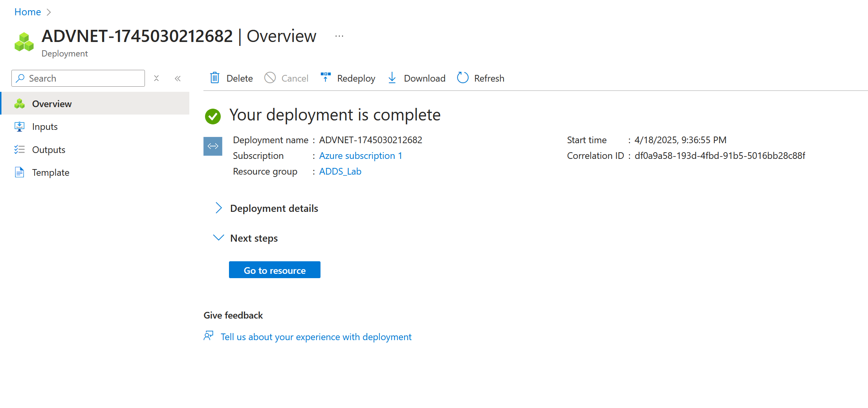The width and height of the screenshot is (868, 408).
Task: Click the Go to resource button
Action: [275, 270]
